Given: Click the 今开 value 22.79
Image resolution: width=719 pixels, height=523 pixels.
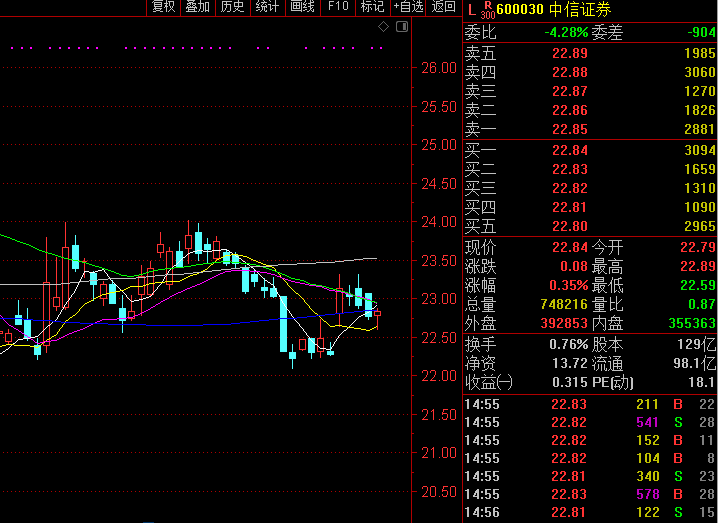Looking at the screenshot, I should click(x=698, y=248).
